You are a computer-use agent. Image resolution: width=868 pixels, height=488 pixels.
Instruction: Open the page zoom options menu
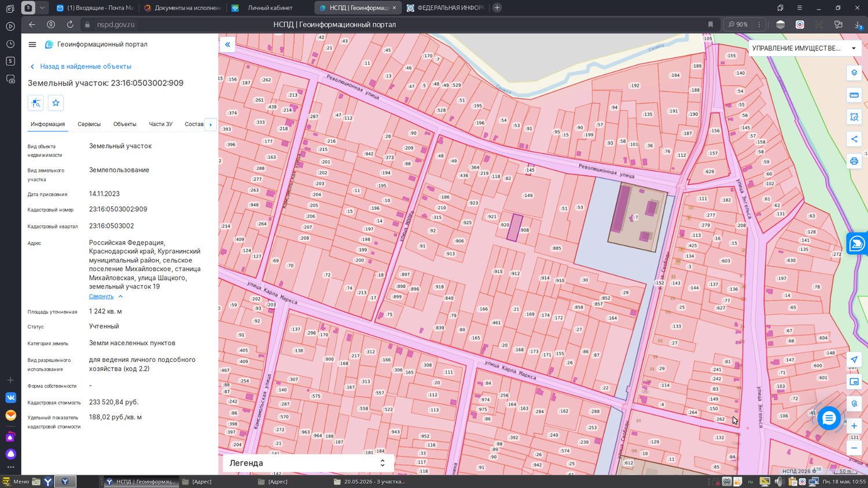tap(759, 25)
